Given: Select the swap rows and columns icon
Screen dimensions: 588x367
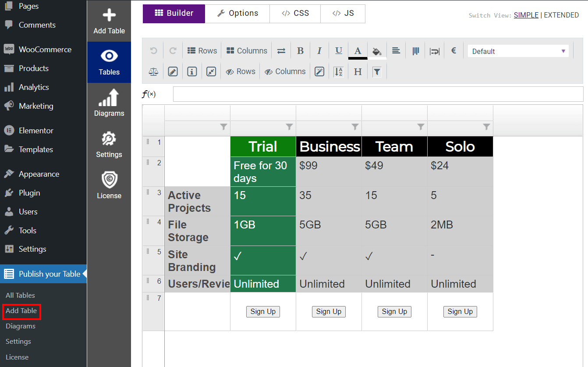Looking at the screenshot, I should coord(280,50).
